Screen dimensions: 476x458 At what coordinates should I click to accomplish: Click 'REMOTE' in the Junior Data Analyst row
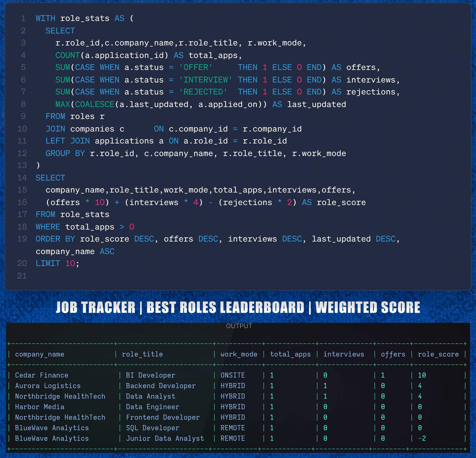233,438
